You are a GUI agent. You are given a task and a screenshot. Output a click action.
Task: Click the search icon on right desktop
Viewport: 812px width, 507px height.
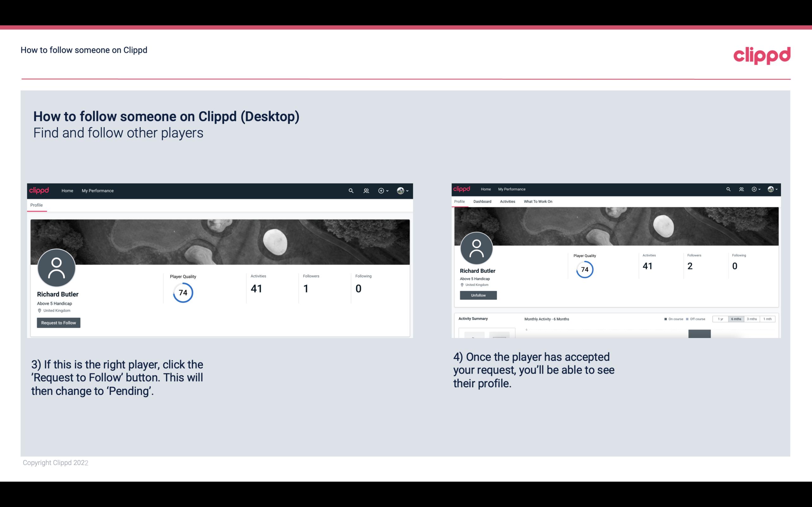pos(728,189)
